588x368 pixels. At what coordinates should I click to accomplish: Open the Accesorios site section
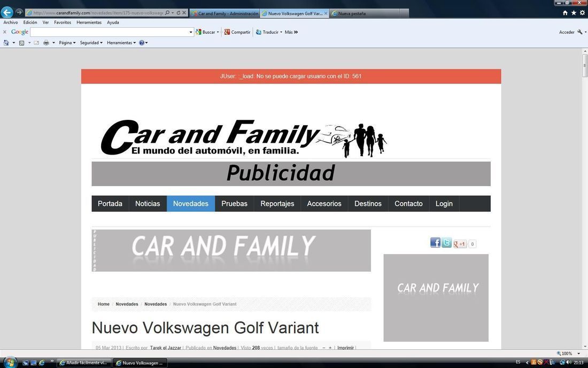(324, 204)
